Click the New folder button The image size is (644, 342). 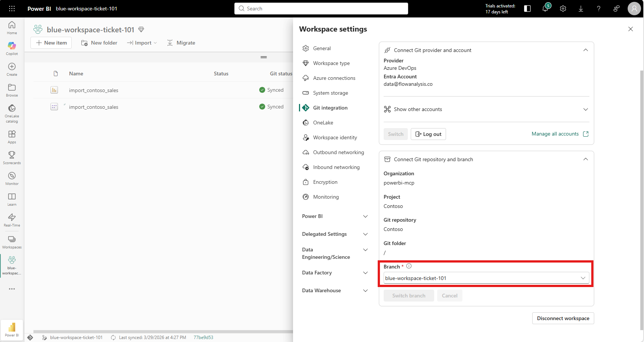point(99,43)
